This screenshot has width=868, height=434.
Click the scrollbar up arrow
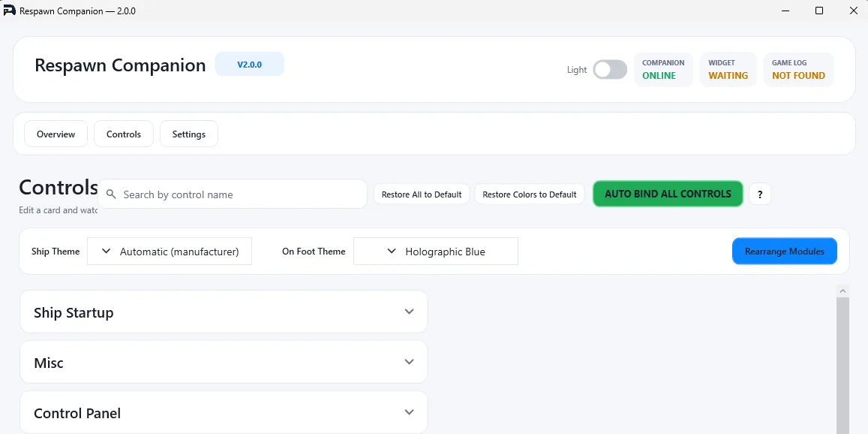pos(842,291)
